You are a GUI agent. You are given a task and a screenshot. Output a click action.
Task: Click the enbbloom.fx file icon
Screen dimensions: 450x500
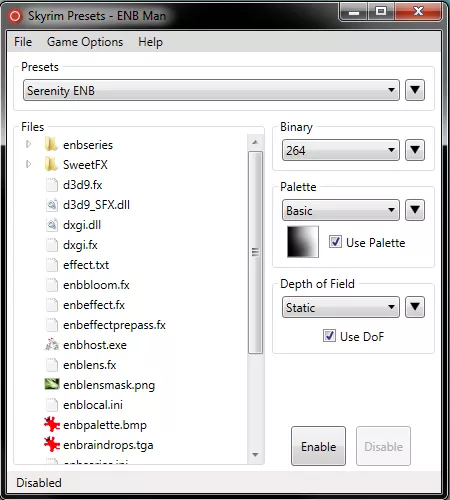[52, 285]
